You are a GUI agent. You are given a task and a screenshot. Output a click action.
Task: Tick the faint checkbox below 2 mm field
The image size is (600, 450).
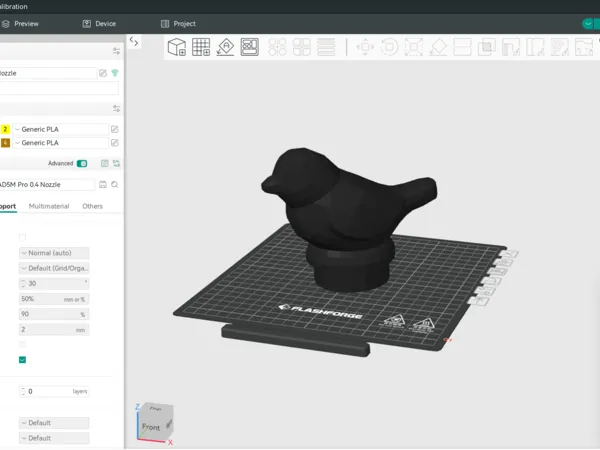click(23, 344)
